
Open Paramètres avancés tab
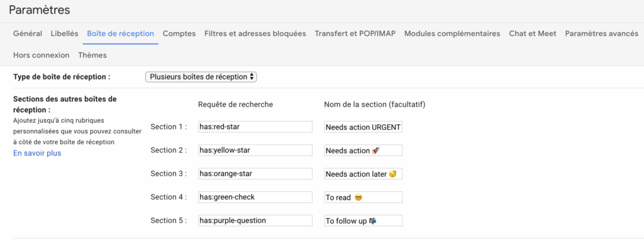(x=602, y=34)
